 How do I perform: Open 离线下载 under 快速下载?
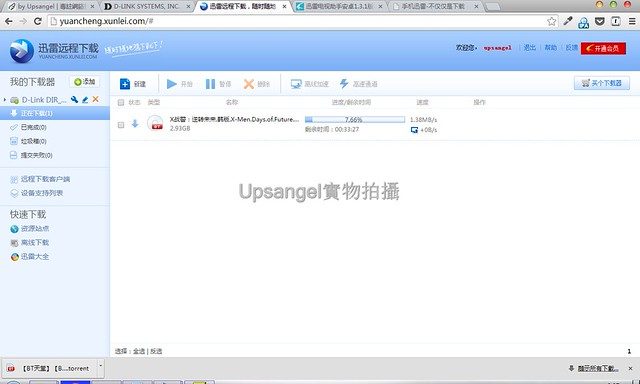click(x=35, y=243)
